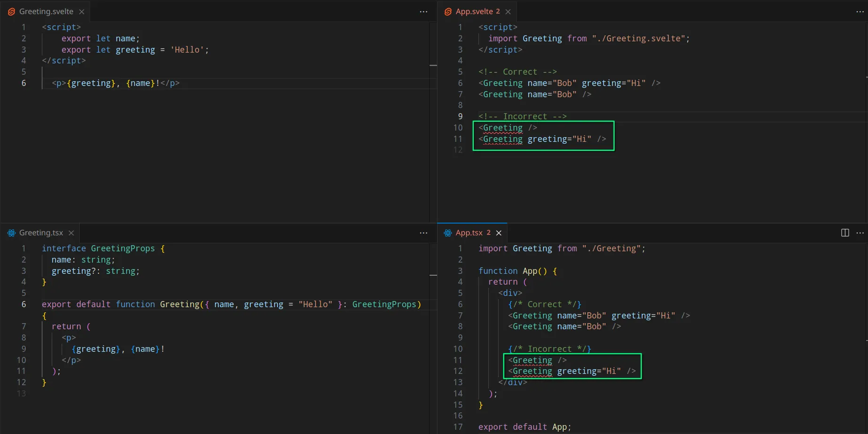Click '<p>{greeting}, {name}!</p>' in Greeting.svelte
Image resolution: width=868 pixels, height=434 pixels.
115,83
